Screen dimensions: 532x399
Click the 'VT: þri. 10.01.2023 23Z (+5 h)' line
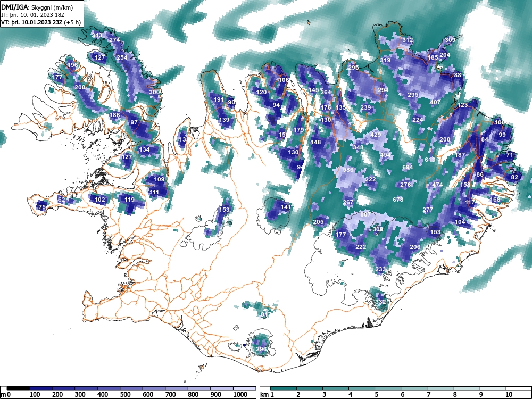pyautogui.click(x=41, y=22)
